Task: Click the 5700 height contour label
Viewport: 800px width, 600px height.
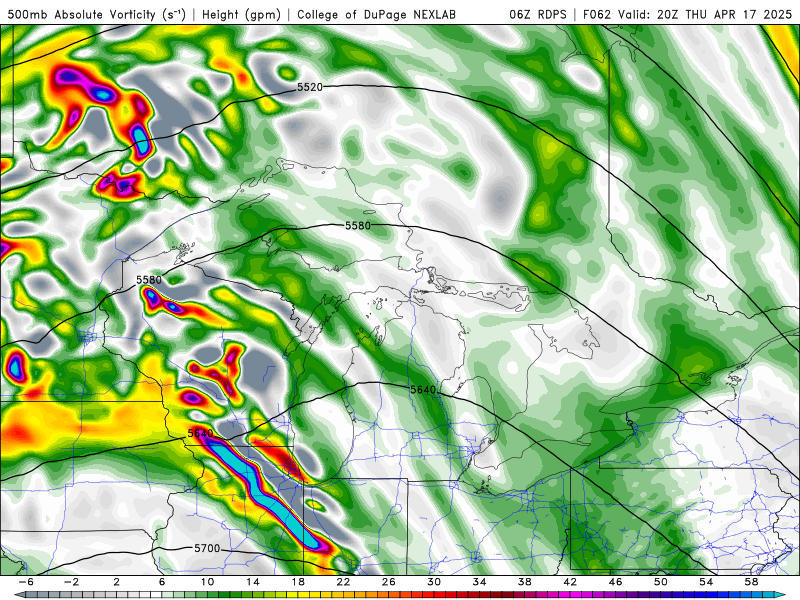Action: [x=207, y=548]
